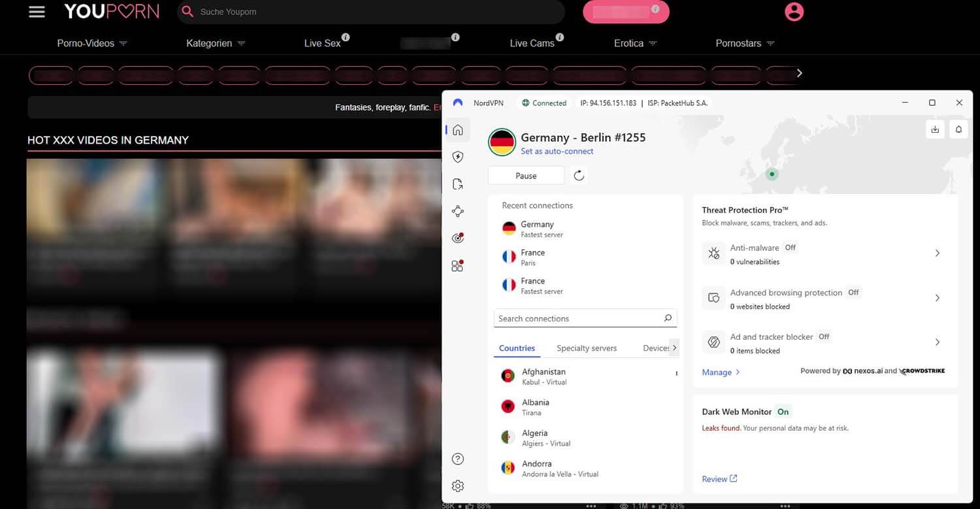Open the hamburger menu on the website
This screenshot has height=509, width=980.
[37, 12]
